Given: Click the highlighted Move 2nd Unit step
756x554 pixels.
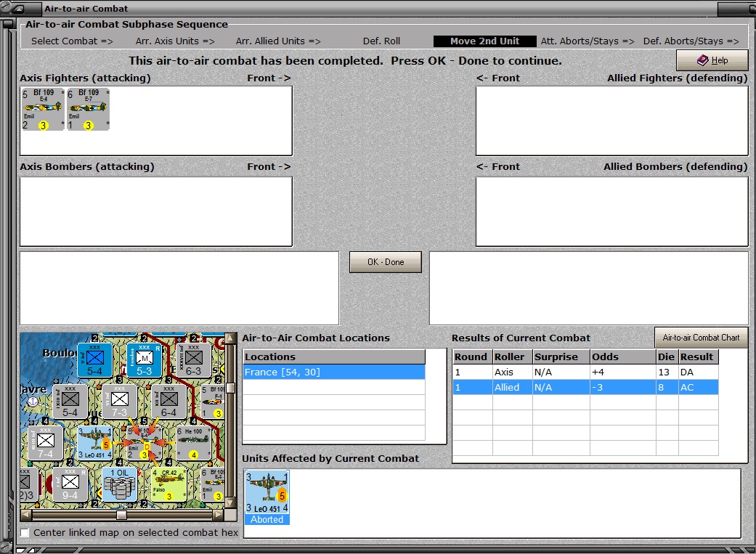Looking at the screenshot, I should (x=484, y=41).
